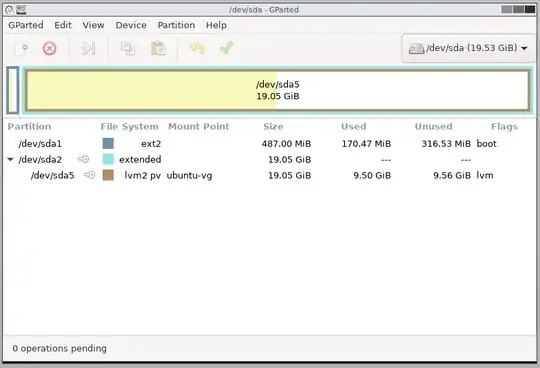Click the red Delete partition icon

[50, 48]
